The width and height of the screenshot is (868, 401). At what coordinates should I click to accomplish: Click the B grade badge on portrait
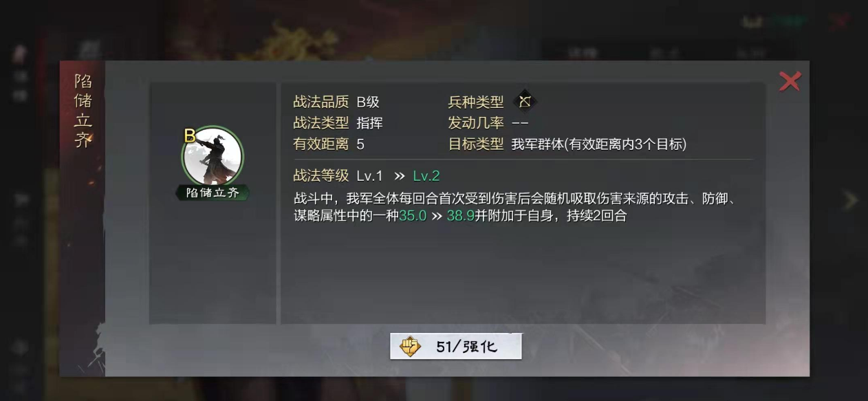190,136
